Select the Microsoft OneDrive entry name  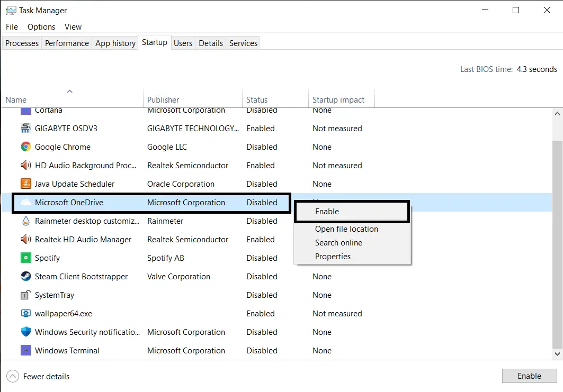click(69, 202)
